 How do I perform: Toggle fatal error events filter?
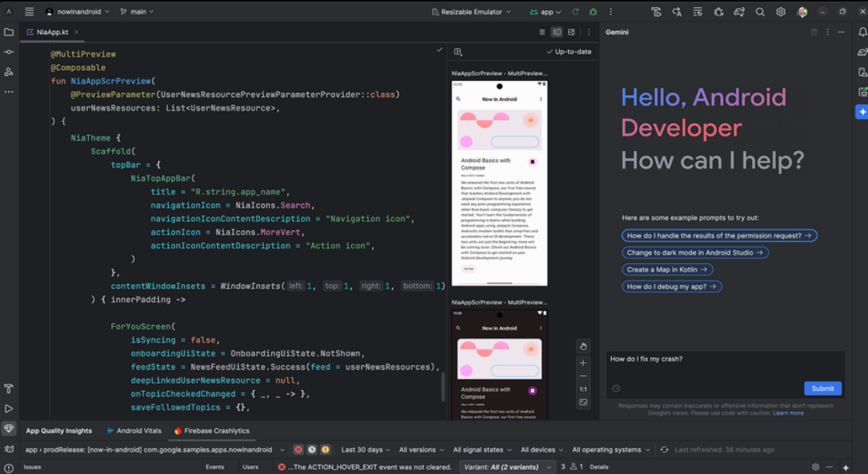coord(298,450)
